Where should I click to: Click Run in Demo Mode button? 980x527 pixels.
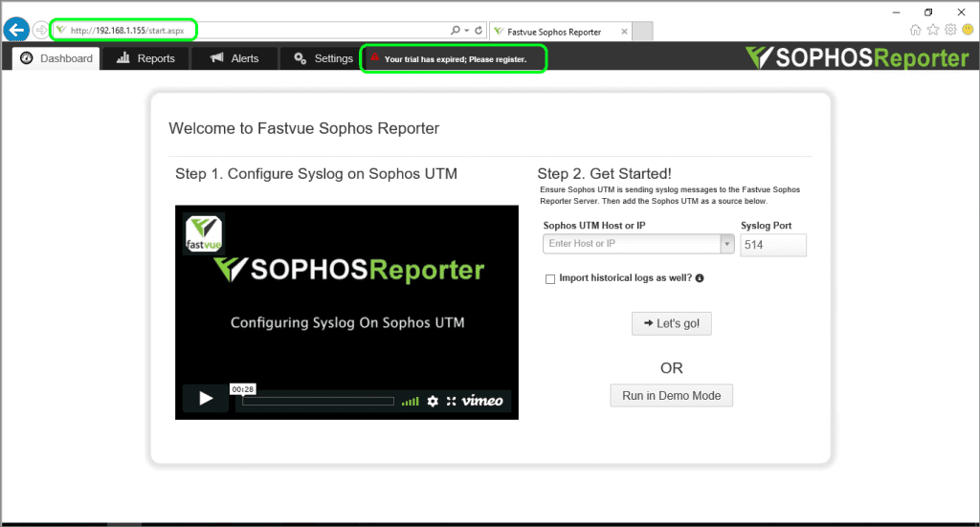click(671, 395)
